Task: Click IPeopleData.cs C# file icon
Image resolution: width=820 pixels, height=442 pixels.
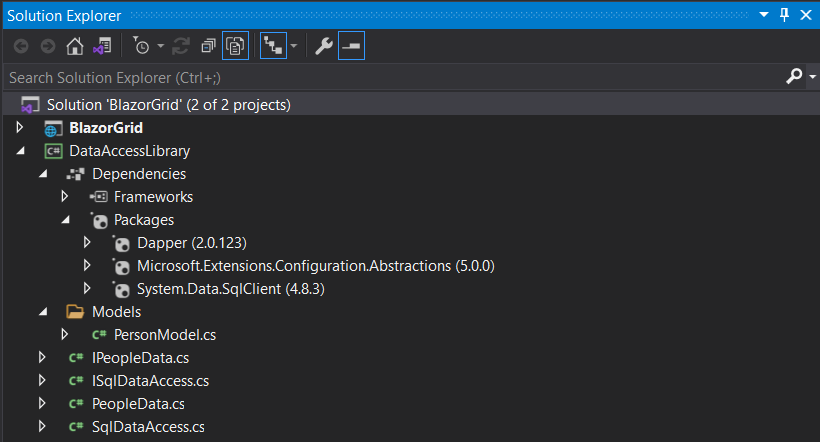Action: click(x=76, y=357)
